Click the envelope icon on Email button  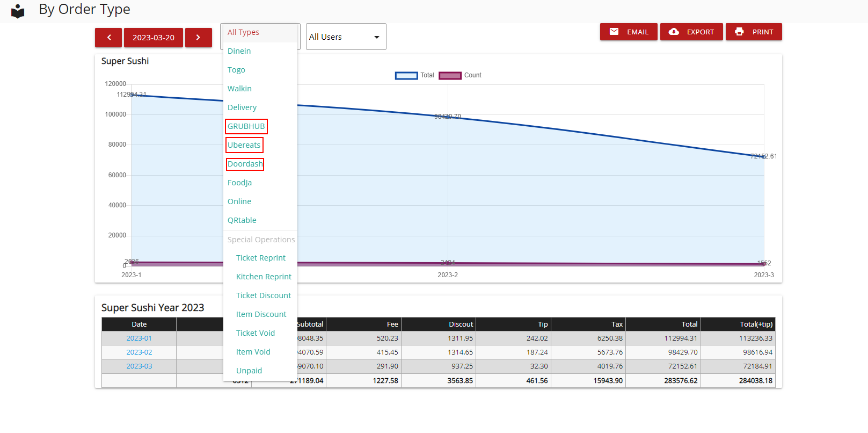pyautogui.click(x=614, y=32)
